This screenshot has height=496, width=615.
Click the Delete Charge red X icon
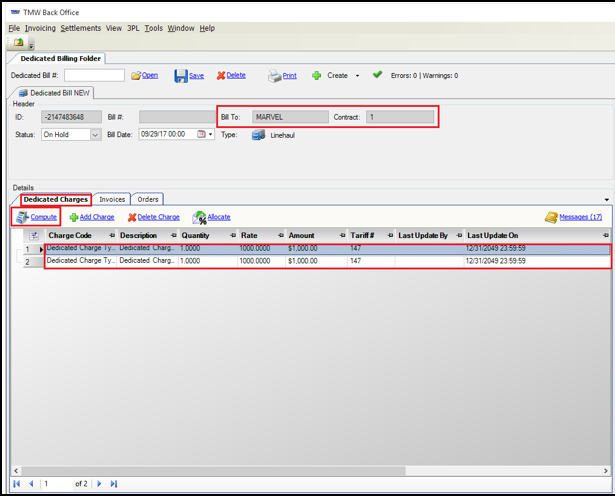point(132,217)
